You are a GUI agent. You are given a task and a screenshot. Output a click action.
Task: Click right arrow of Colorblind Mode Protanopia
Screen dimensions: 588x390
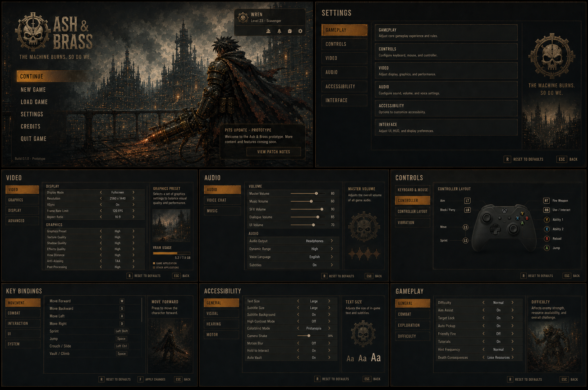tap(329, 328)
